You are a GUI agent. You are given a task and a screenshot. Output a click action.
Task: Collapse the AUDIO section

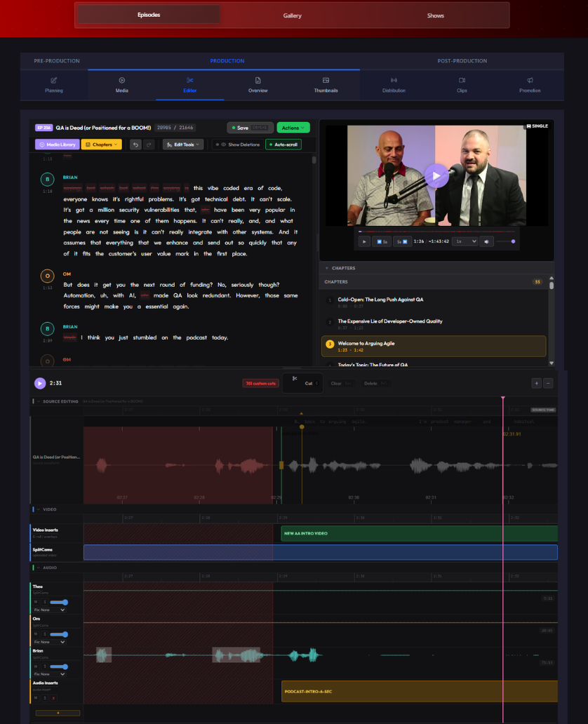coord(39,568)
